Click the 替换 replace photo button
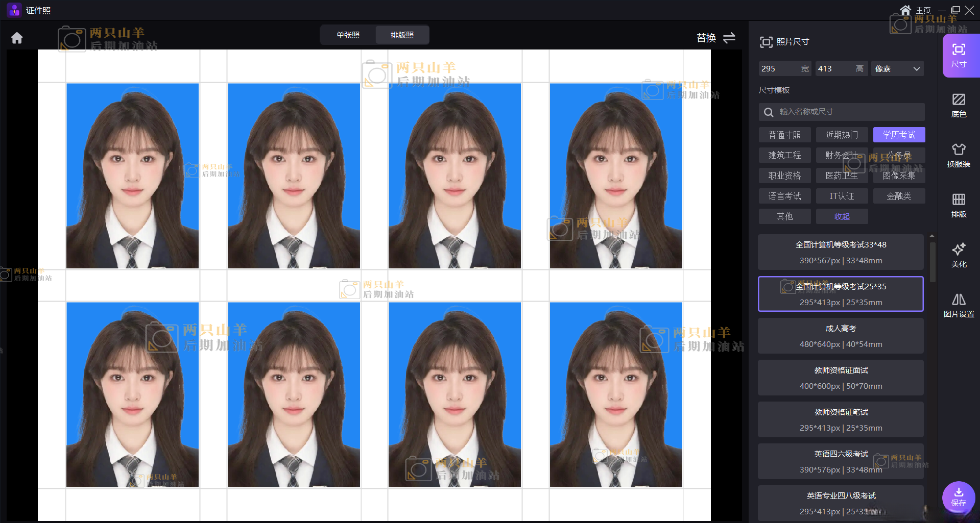The image size is (980, 523). click(x=715, y=38)
